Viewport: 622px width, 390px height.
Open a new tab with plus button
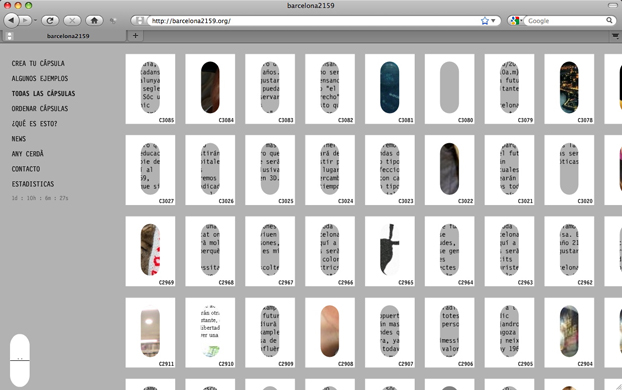point(135,36)
